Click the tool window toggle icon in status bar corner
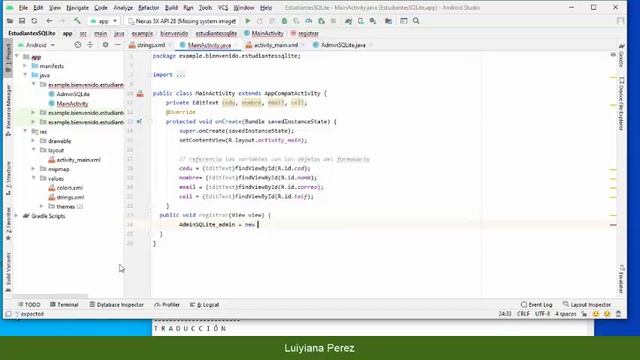The image size is (640, 360). (x=8, y=314)
